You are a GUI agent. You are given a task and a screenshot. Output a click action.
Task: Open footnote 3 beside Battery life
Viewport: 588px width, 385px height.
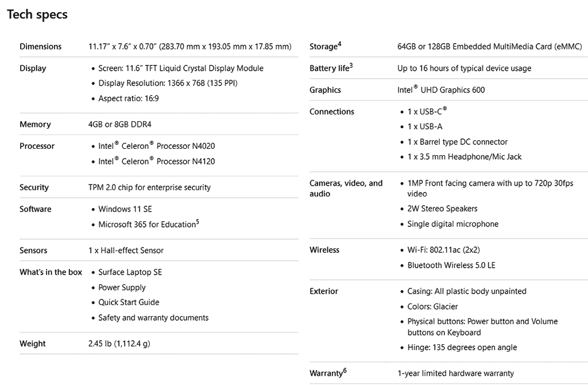point(351,66)
